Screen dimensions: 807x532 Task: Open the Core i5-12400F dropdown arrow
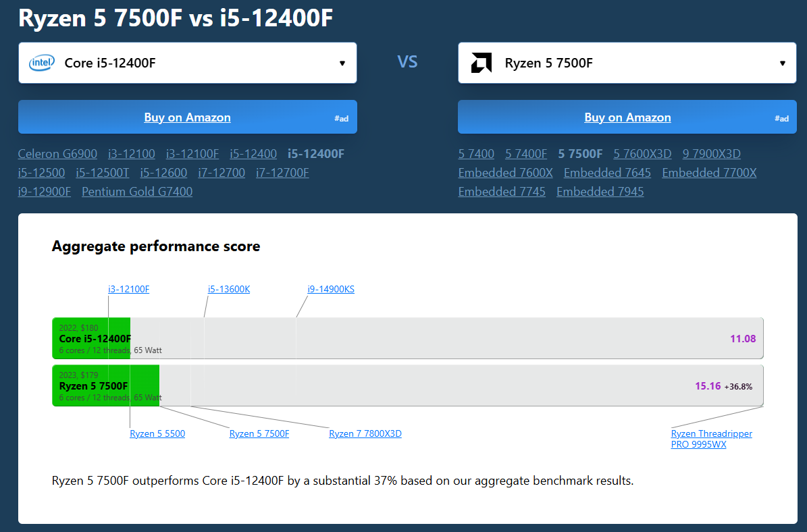click(342, 63)
